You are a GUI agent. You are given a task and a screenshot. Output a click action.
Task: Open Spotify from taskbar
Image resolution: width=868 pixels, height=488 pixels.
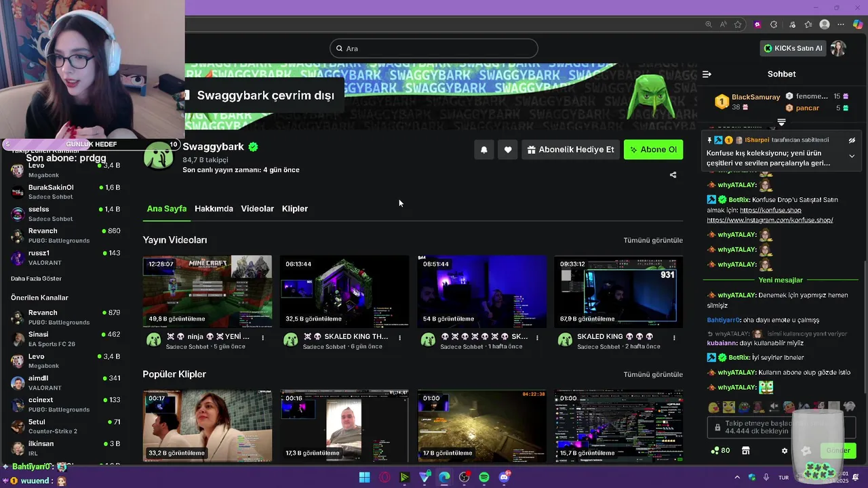[x=484, y=477]
